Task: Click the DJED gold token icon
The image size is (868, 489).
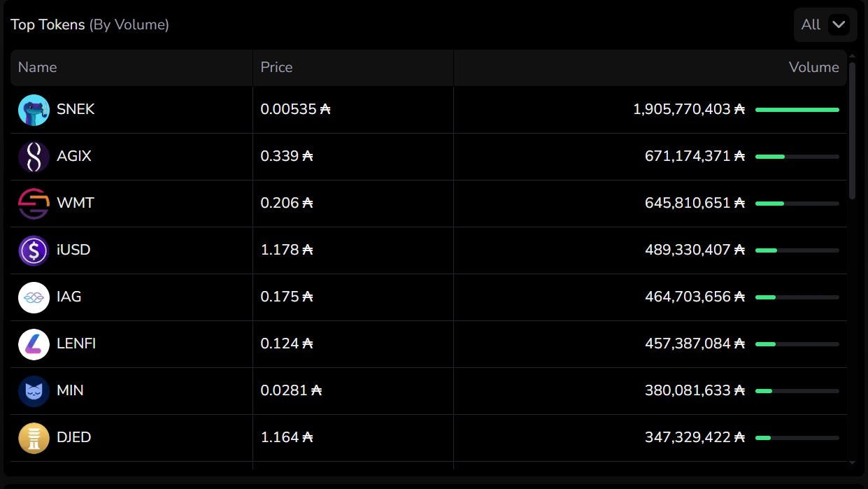Action: pos(34,438)
